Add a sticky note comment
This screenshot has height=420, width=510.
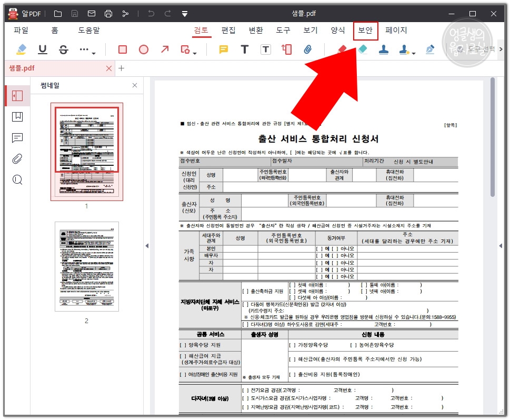point(223,49)
